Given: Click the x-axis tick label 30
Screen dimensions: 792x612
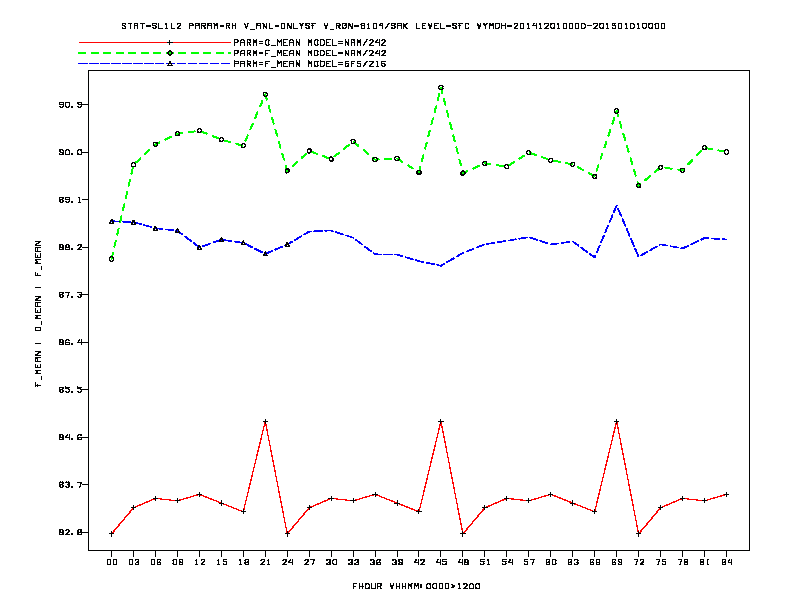Looking at the screenshot, I should (x=331, y=562).
